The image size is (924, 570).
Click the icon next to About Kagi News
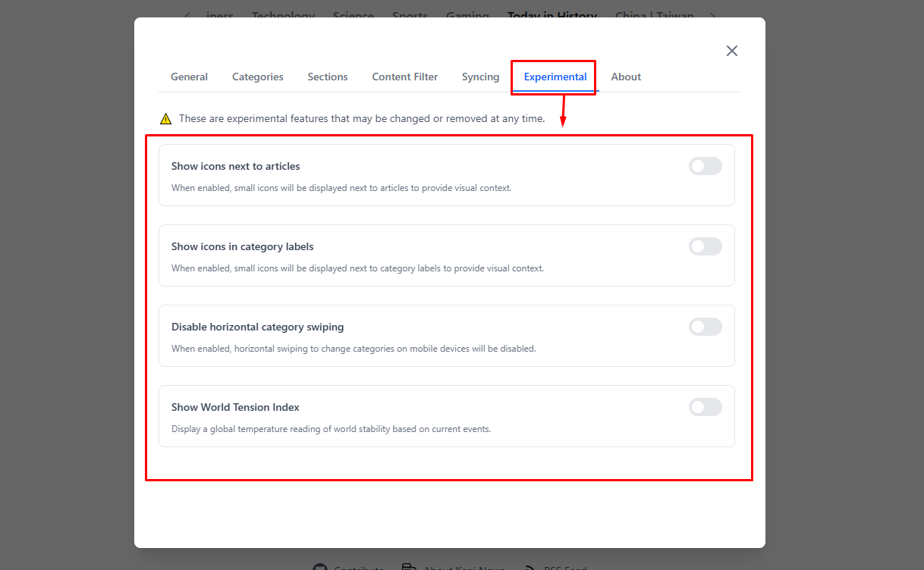click(x=409, y=565)
